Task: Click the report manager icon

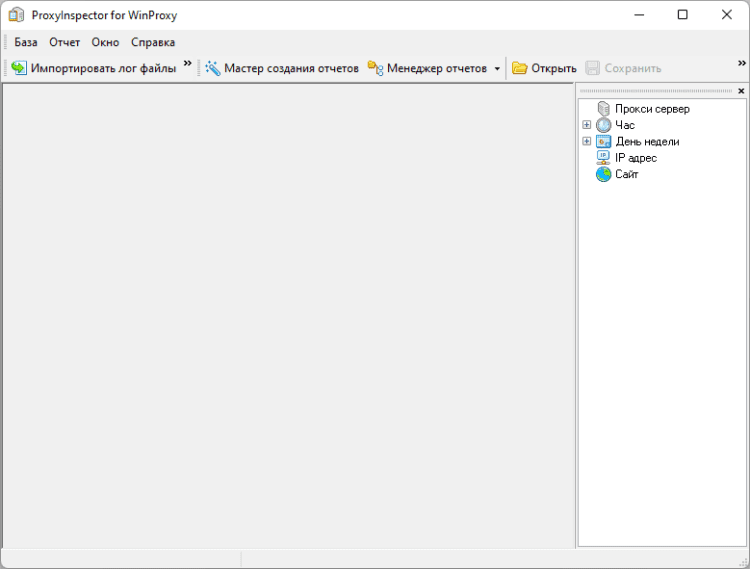Action: (375, 68)
